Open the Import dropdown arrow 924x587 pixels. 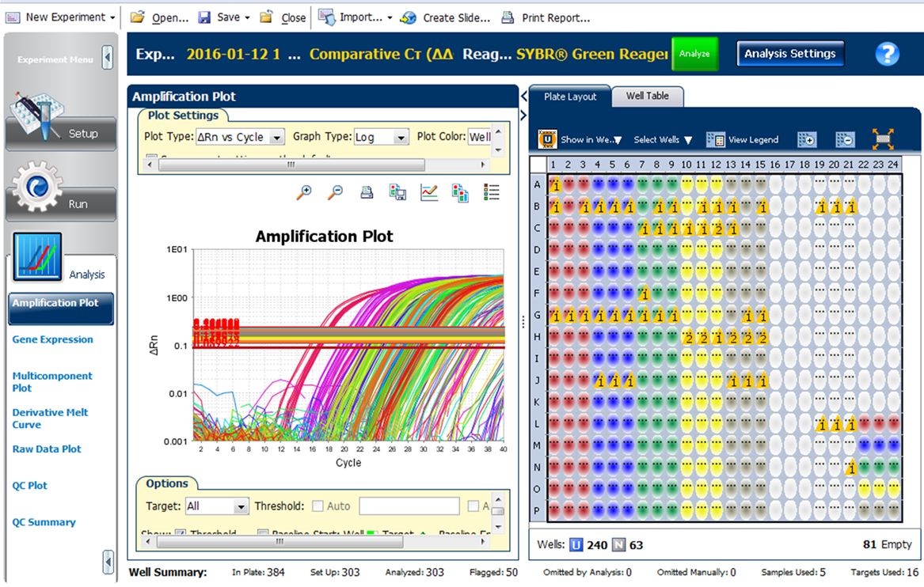(390, 17)
